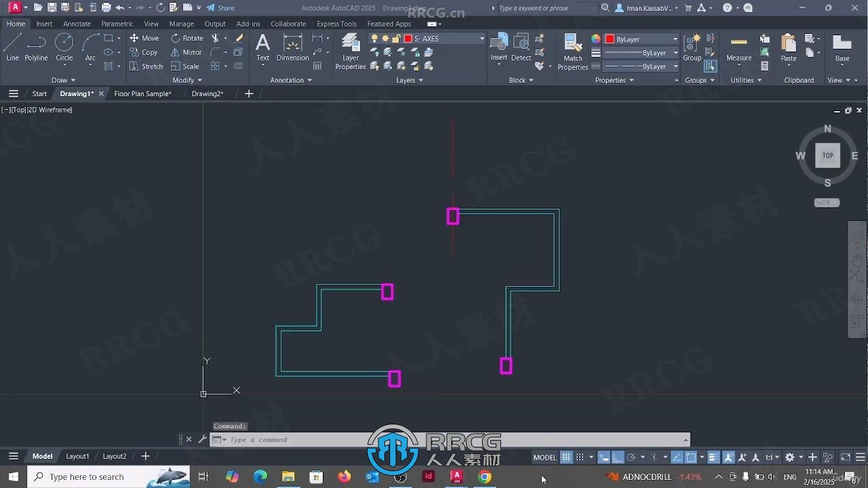Viewport: 868px width, 488px height.
Task: Open the Annotate ribbon tab
Action: pos(77,24)
